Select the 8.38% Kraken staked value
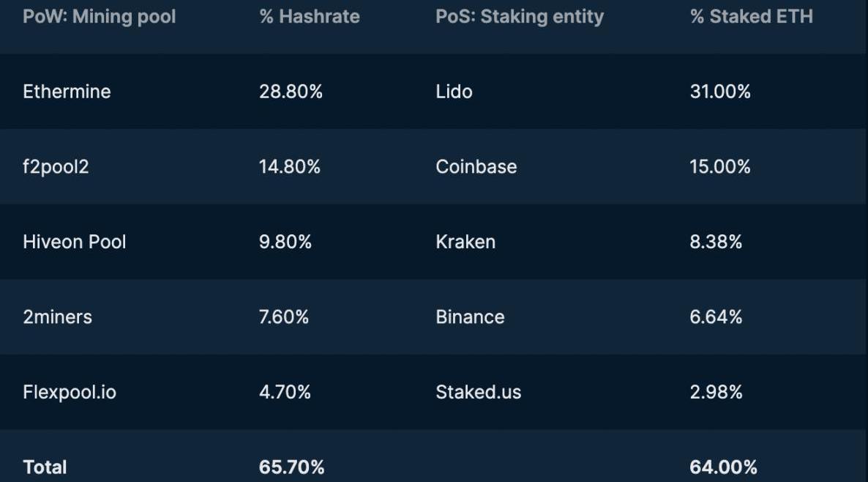868x482 pixels. point(716,242)
